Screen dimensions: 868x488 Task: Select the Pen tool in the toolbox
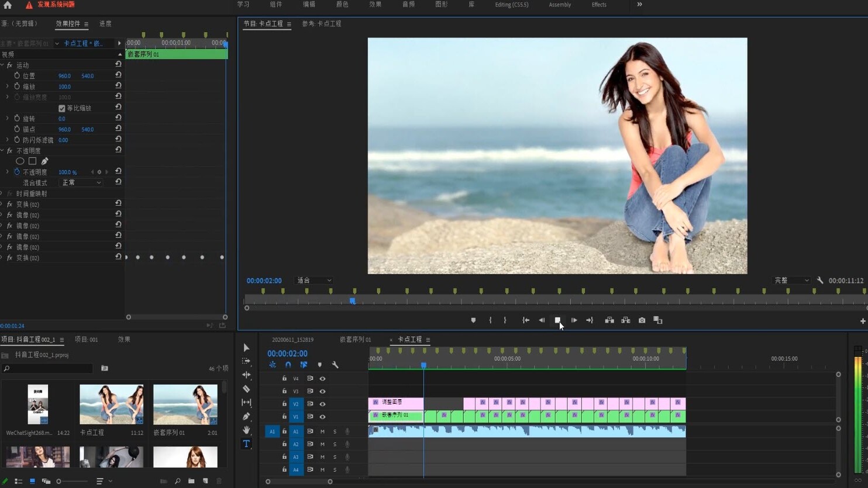pos(246,416)
